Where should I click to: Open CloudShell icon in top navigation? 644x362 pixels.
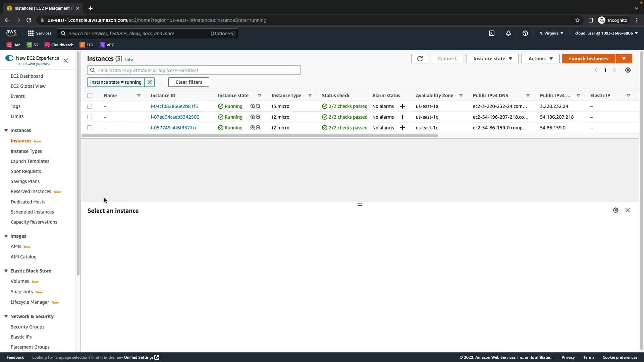(492, 33)
